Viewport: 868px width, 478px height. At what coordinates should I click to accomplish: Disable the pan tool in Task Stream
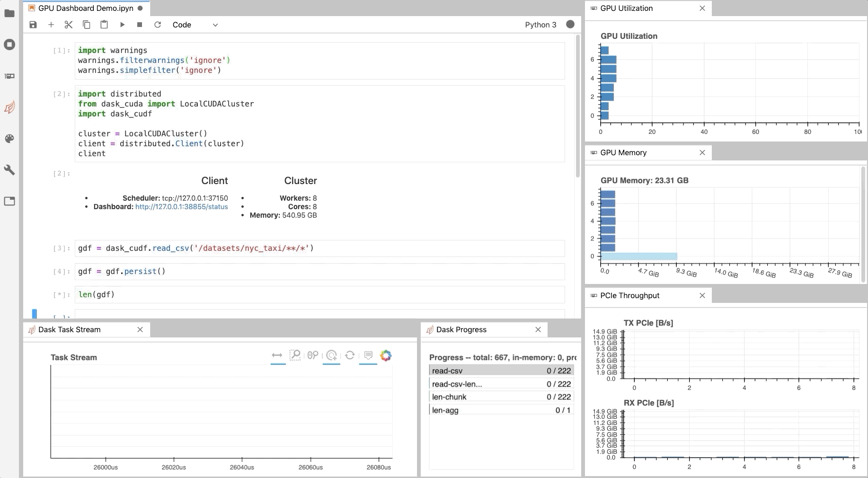coord(278,355)
